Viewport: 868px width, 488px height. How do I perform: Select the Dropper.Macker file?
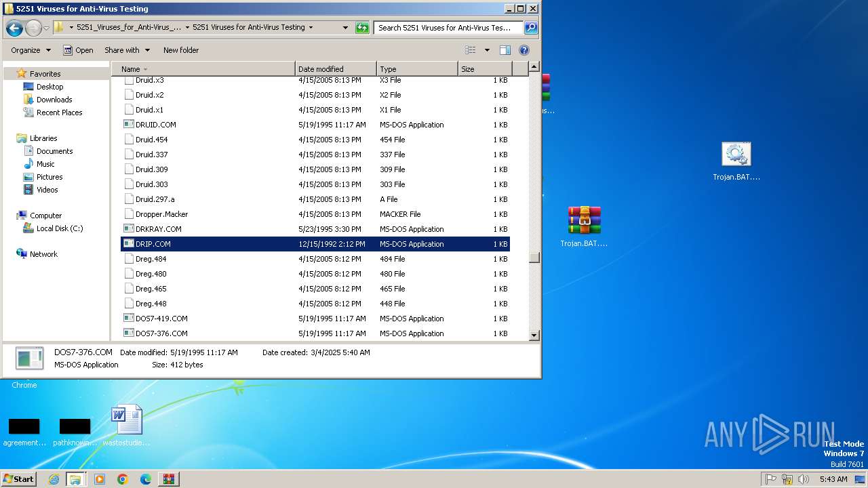point(161,214)
